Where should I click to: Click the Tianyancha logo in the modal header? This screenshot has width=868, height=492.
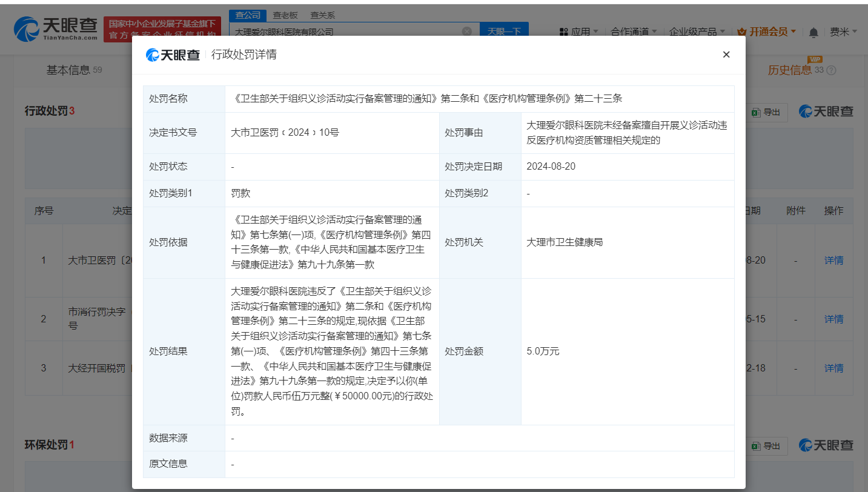[174, 55]
